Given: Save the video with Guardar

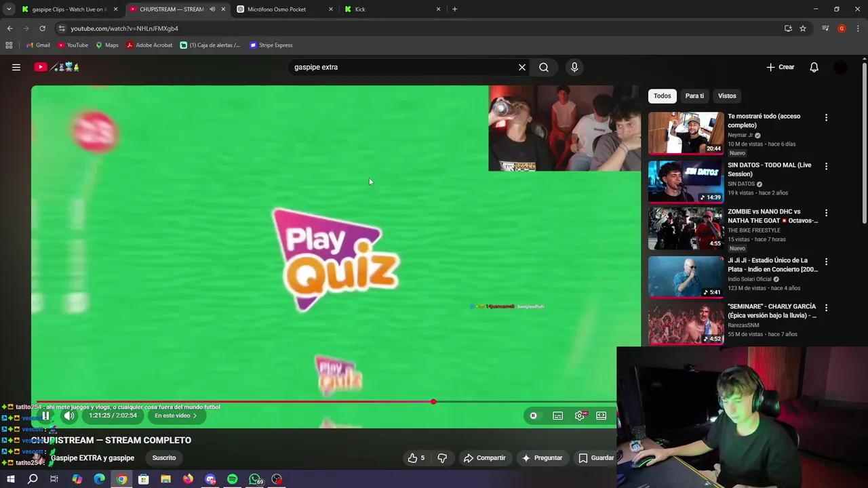Looking at the screenshot, I should point(596,458).
